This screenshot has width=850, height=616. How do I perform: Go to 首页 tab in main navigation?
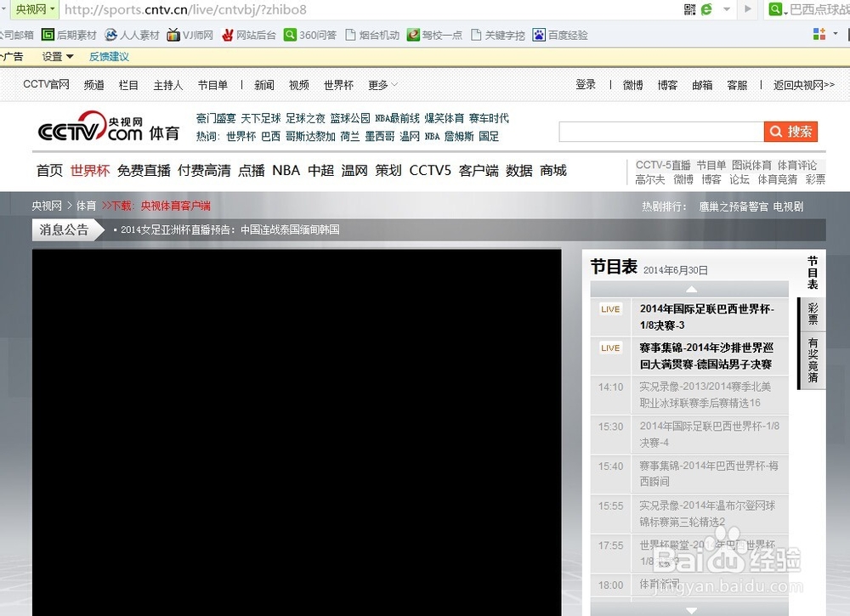click(49, 171)
